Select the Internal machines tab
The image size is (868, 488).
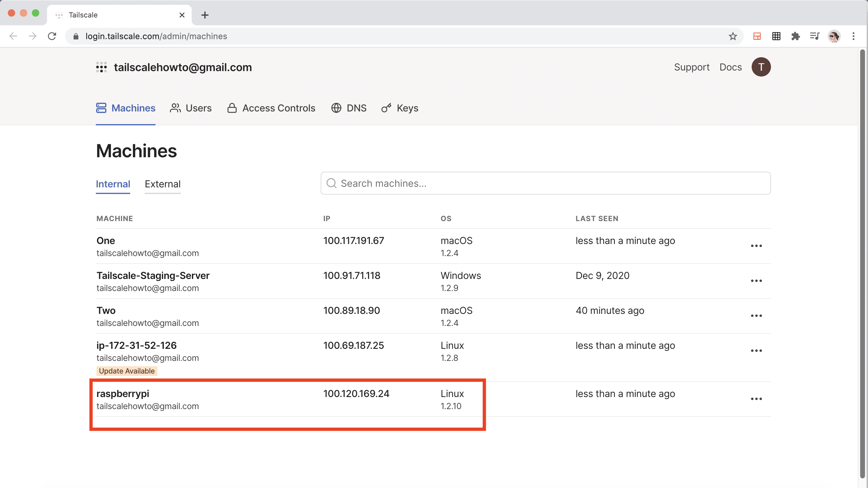pyautogui.click(x=113, y=183)
